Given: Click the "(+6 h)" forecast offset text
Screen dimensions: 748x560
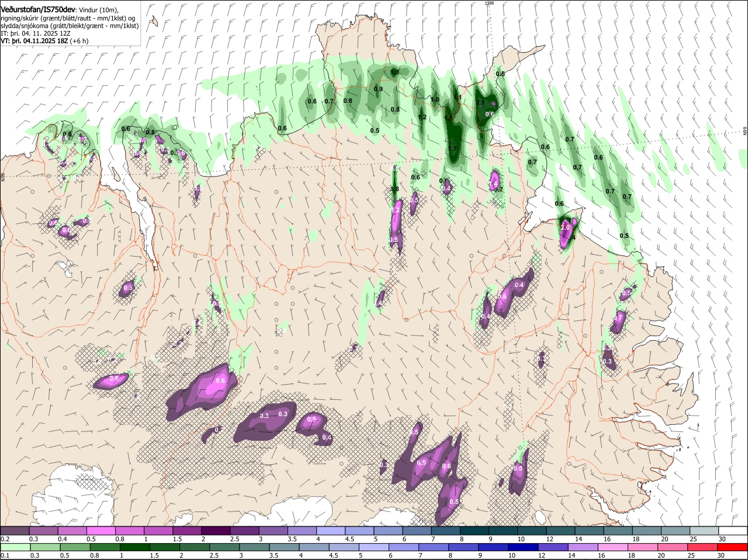Looking at the screenshot, I should coord(79,41).
